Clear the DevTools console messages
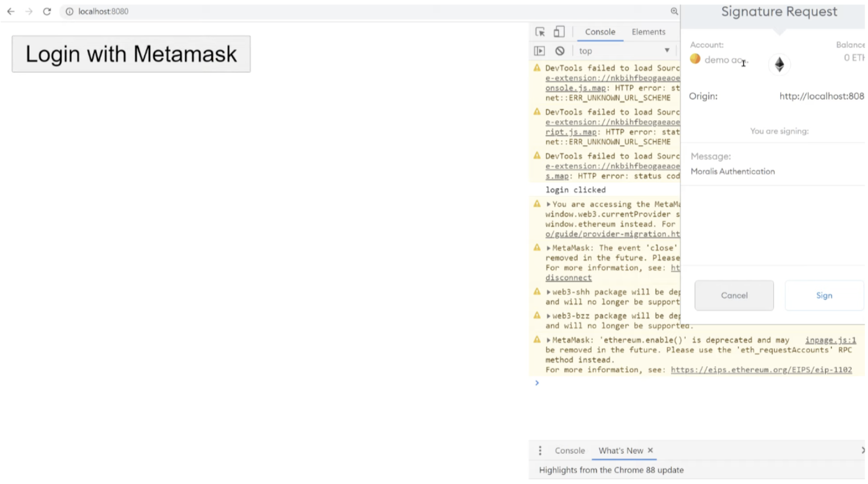868x484 pixels. pyautogui.click(x=560, y=50)
